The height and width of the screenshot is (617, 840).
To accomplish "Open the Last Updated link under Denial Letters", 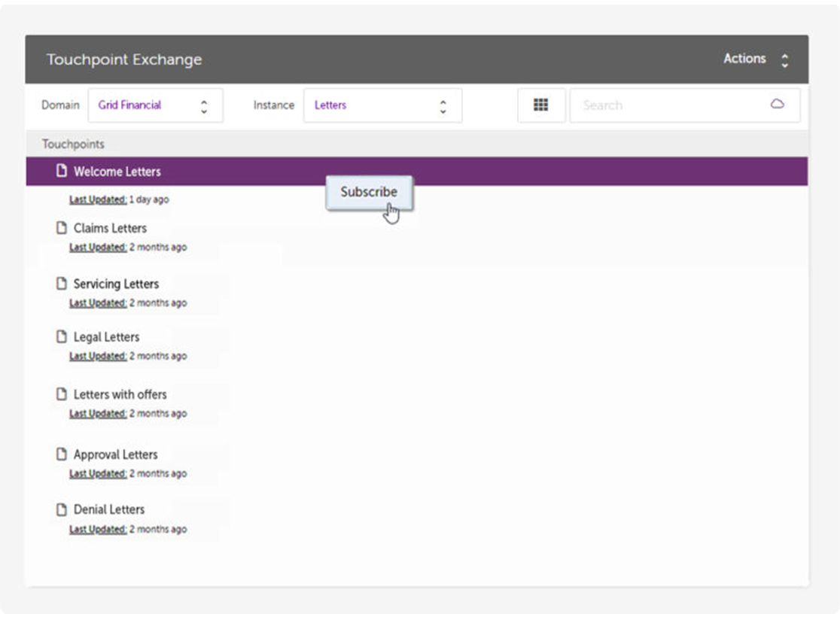I will (x=97, y=529).
